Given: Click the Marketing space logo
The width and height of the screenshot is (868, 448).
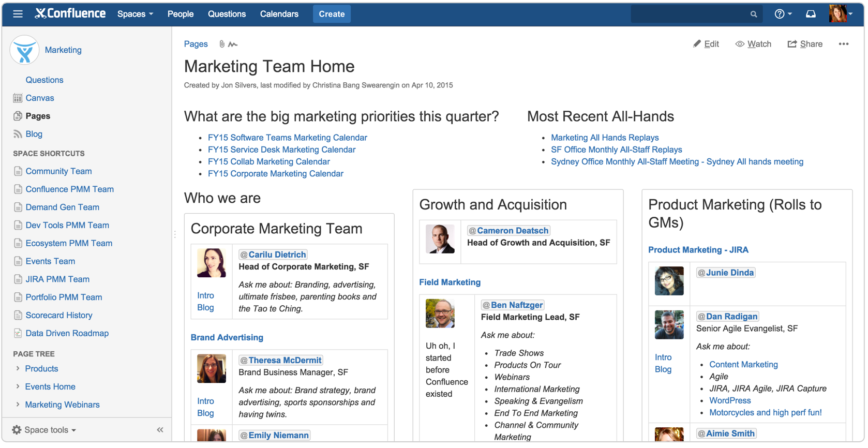Looking at the screenshot, I should [x=24, y=50].
